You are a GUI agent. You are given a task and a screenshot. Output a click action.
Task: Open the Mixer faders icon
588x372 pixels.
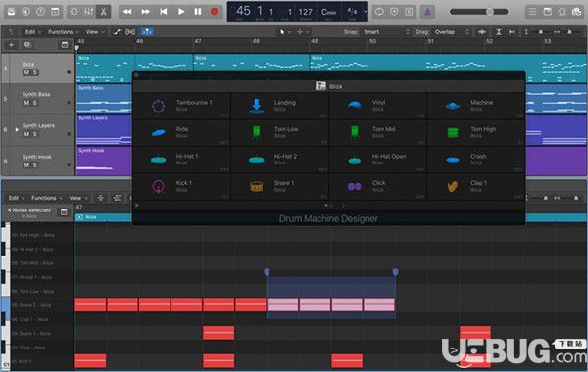[x=88, y=12]
